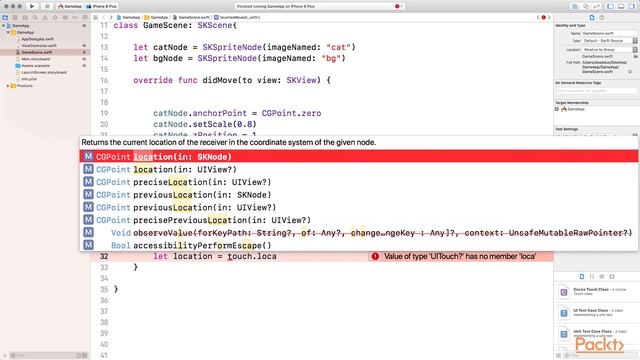Show the File Template library tab
This screenshot has width=640, height=360.
582,276
